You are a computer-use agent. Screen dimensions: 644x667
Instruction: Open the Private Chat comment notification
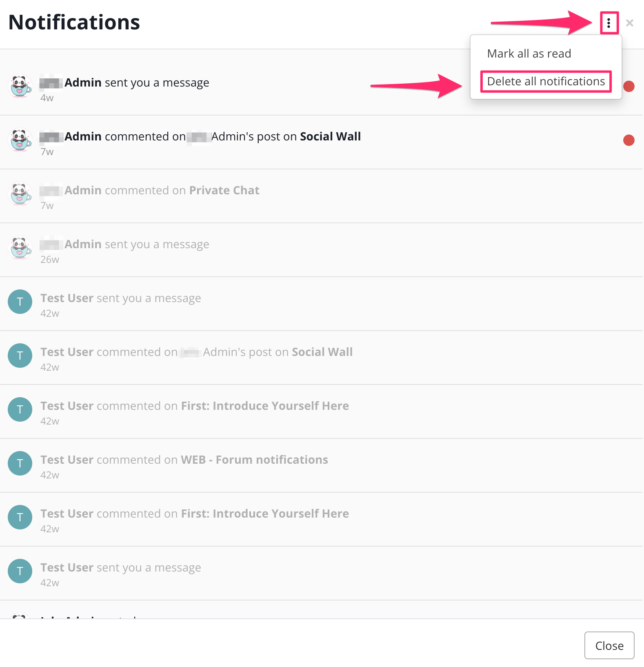coord(322,196)
